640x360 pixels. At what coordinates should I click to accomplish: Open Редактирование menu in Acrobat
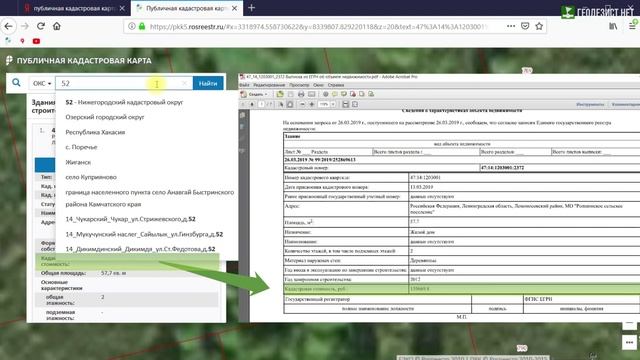coord(269,85)
